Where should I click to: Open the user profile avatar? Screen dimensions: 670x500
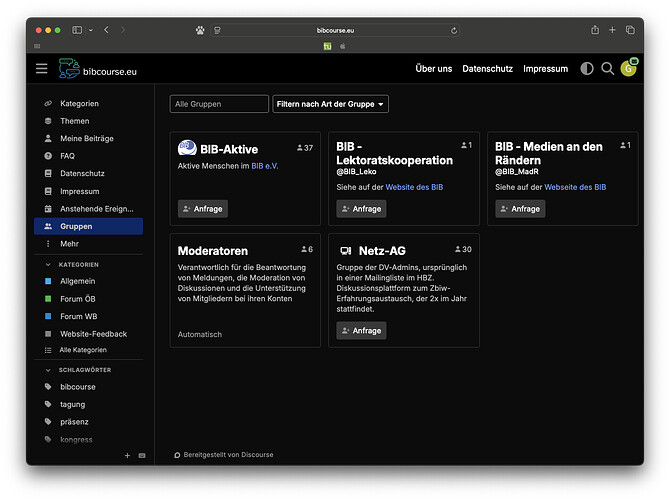tap(628, 69)
